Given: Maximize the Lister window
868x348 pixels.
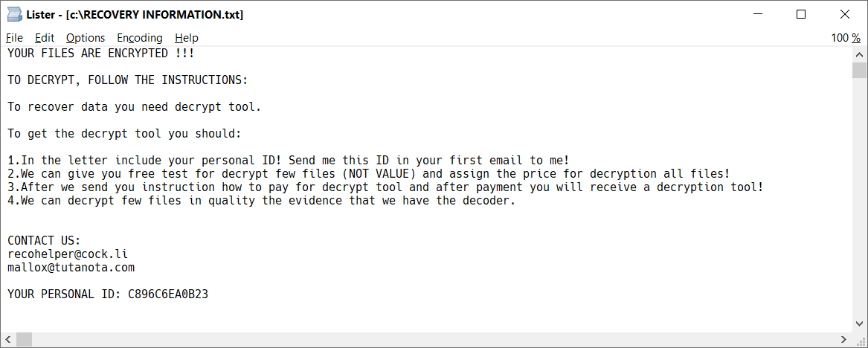Looking at the screenshot, I should pos(801,14).
